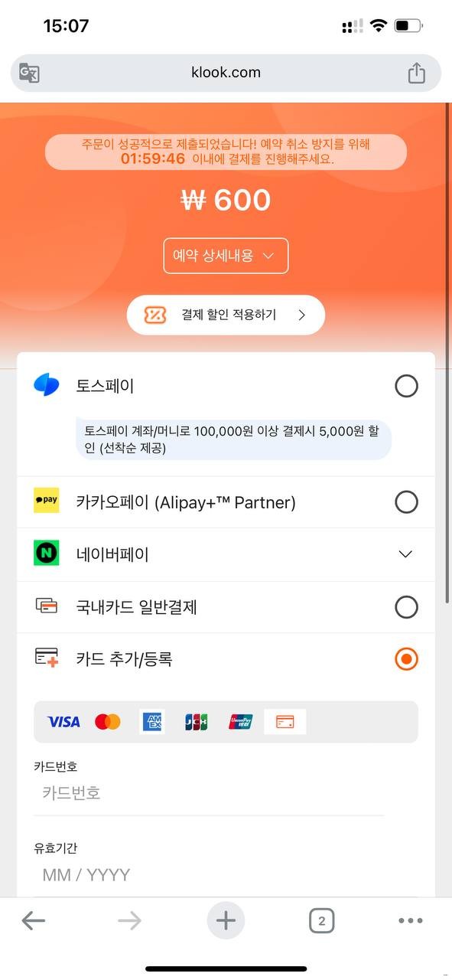Go back with browser left arrow

(34, 920)
